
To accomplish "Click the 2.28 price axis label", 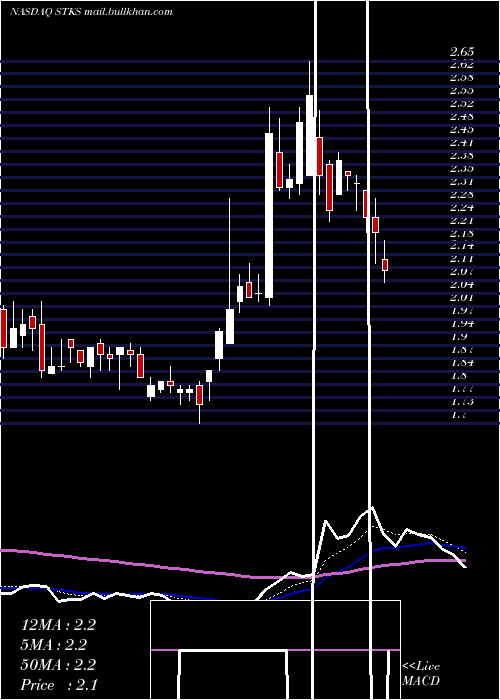I will point(462,195).
